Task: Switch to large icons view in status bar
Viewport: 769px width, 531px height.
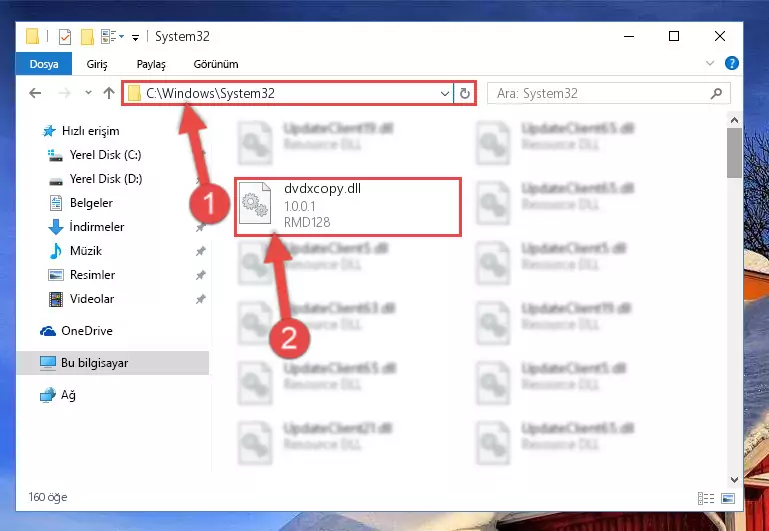Action: pos(728,498)
